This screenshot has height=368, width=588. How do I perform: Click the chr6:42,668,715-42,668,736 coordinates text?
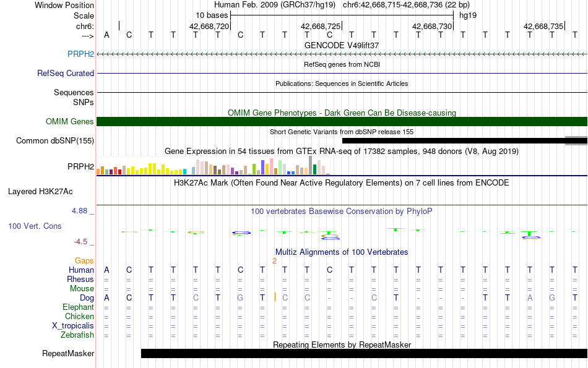(x=406, y=5)
